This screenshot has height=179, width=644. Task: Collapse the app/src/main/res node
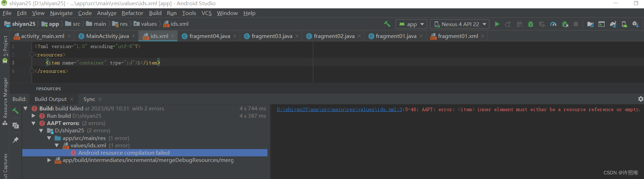[x=49, y=138]
